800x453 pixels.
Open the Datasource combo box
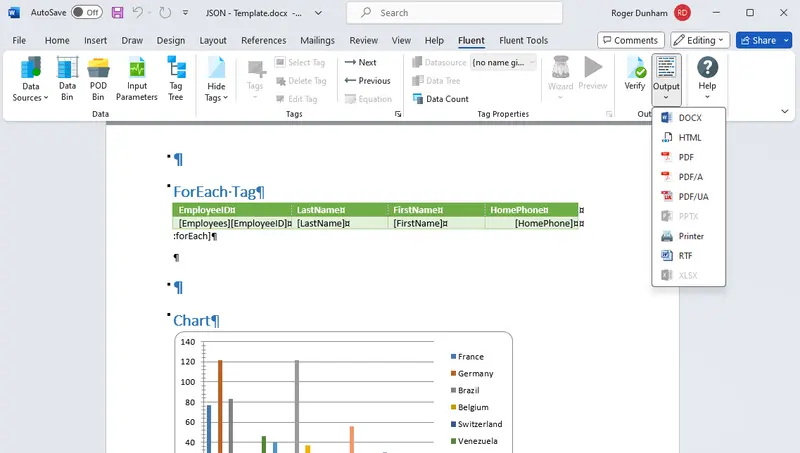tap(503, 62)
